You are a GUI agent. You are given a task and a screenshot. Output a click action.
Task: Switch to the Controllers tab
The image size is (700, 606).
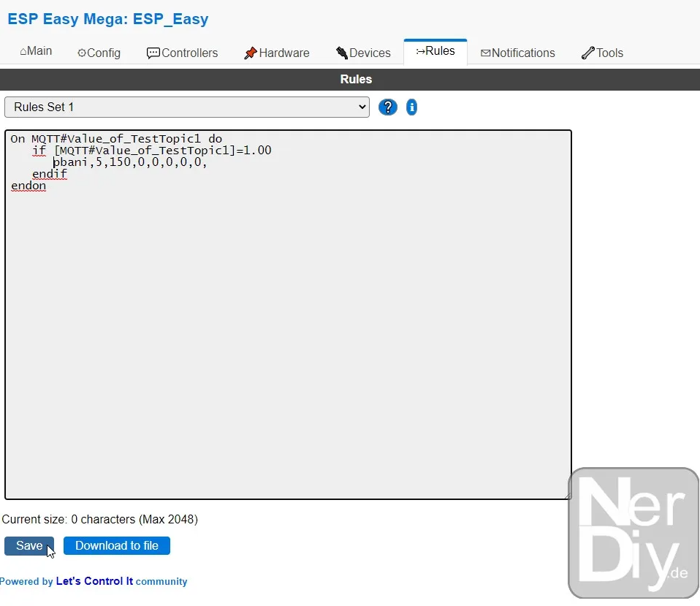tap(182, 53)
